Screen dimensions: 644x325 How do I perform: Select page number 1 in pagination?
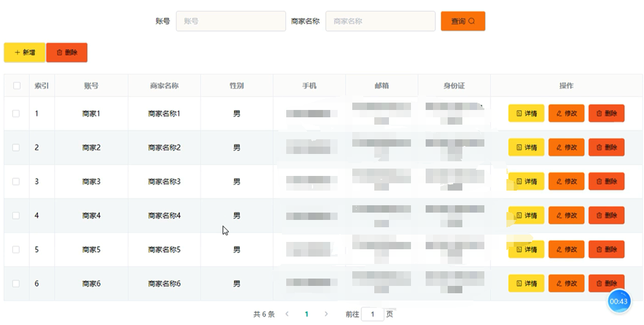(x=306, y=314)
